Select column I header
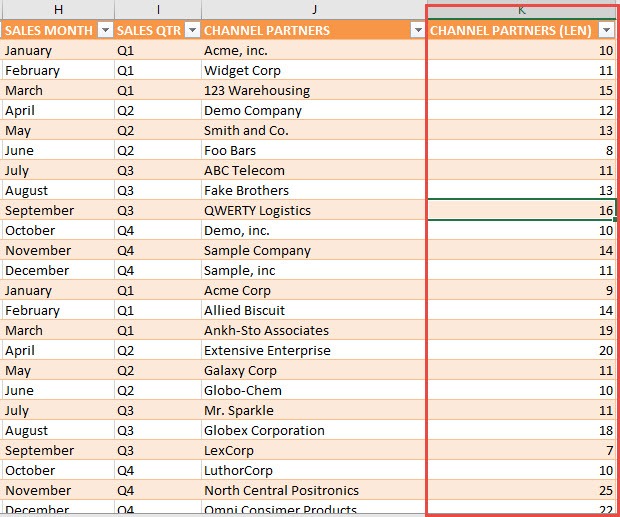Viewport: 620px width, 517px height. [158, 9]
